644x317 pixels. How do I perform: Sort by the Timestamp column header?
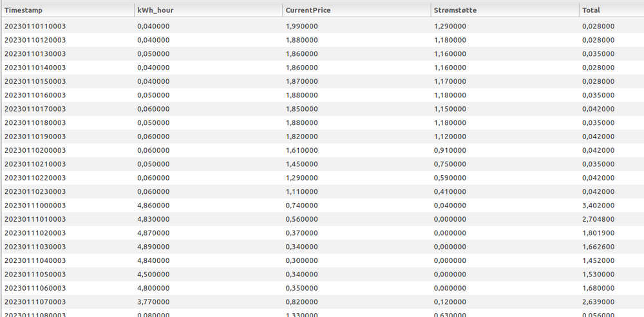(24, 10)
